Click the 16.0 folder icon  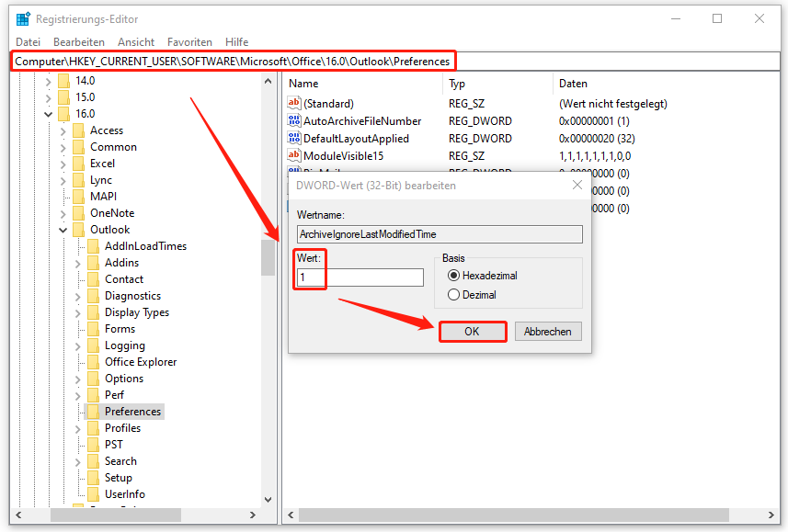click(x=63, y=114)
